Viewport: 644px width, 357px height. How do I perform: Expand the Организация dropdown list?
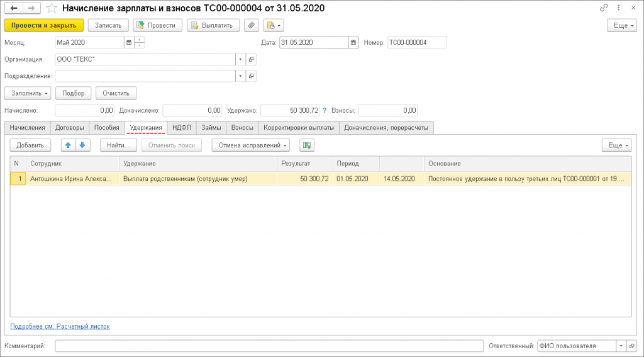[240, 59]
